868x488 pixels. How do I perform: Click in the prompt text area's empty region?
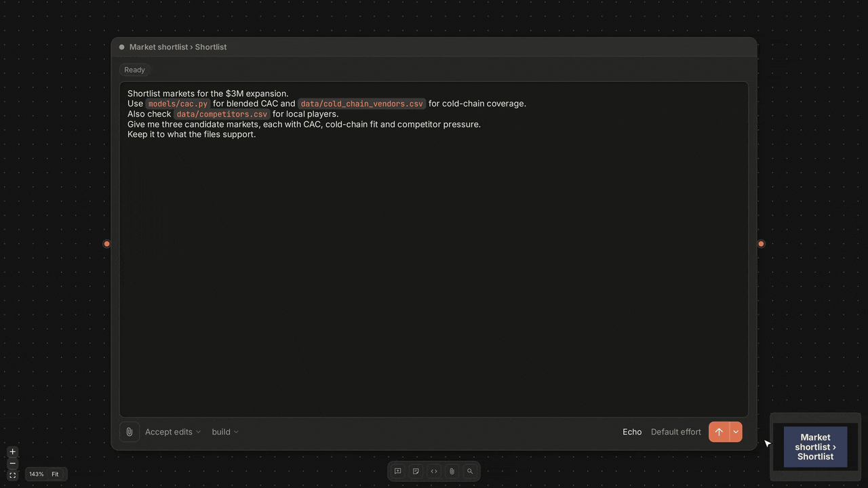434,278
